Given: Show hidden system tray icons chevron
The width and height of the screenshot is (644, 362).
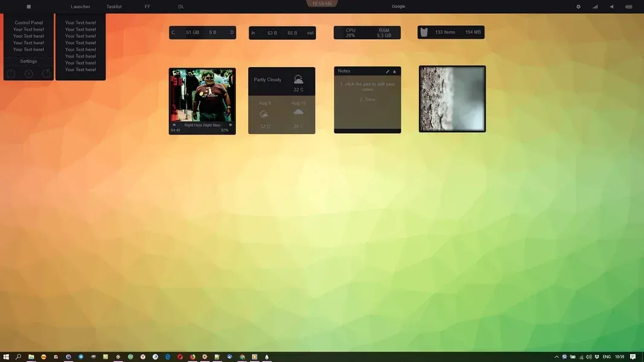Looking at the screenshot, I should (556, 357).
